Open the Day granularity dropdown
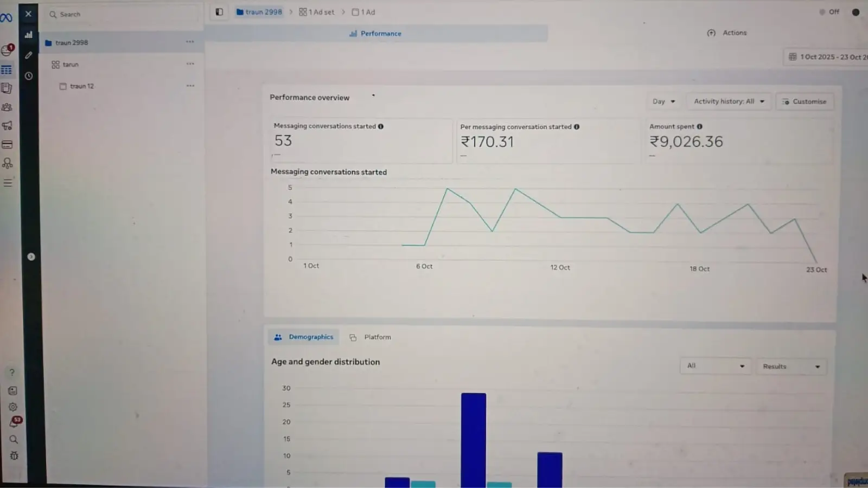Screen dimensions: 868x488 coord(663,101)
